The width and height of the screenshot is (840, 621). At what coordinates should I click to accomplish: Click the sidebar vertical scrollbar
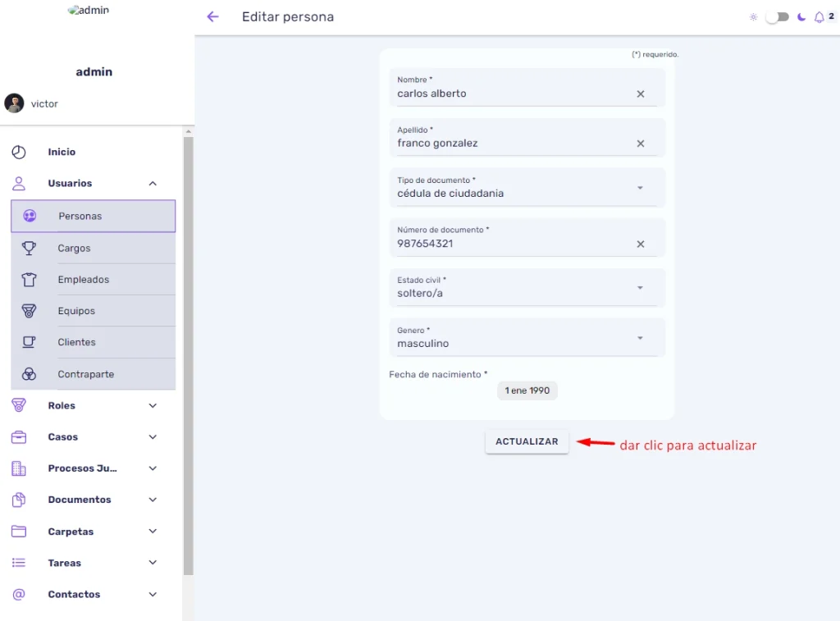click(188, 356)
